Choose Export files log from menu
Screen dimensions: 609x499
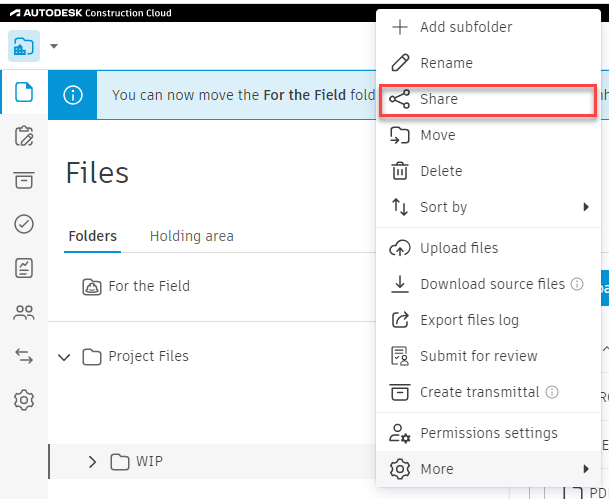tap(489, 320)
